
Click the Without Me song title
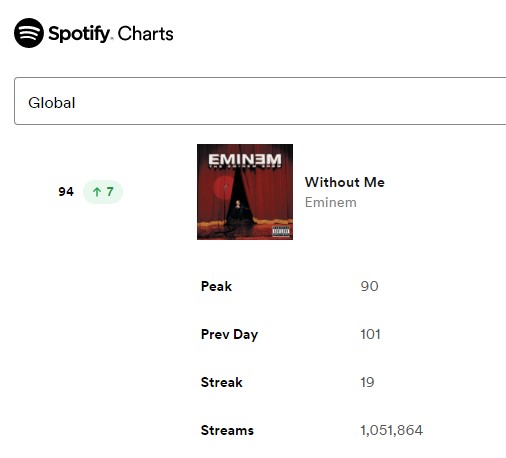345,182
